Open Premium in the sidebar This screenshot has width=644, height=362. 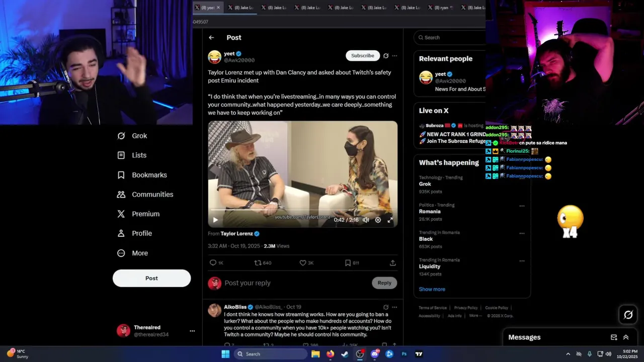(x=138, y=214)
